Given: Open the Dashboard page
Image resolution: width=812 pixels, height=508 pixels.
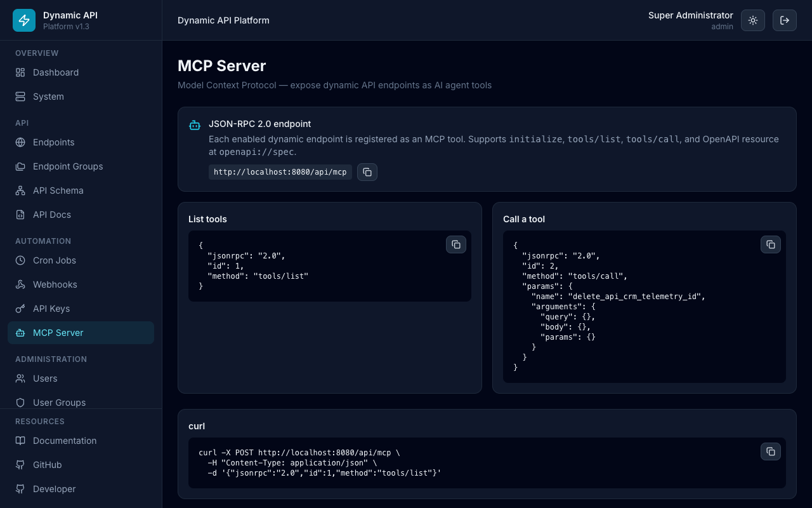Looking at the screenshot, I should coord(81,72).
